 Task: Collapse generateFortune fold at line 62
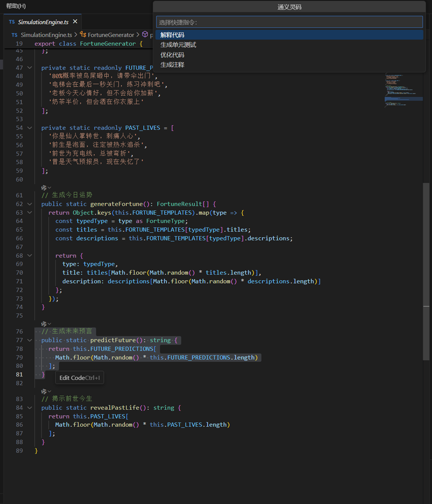(x=30, y=204)
